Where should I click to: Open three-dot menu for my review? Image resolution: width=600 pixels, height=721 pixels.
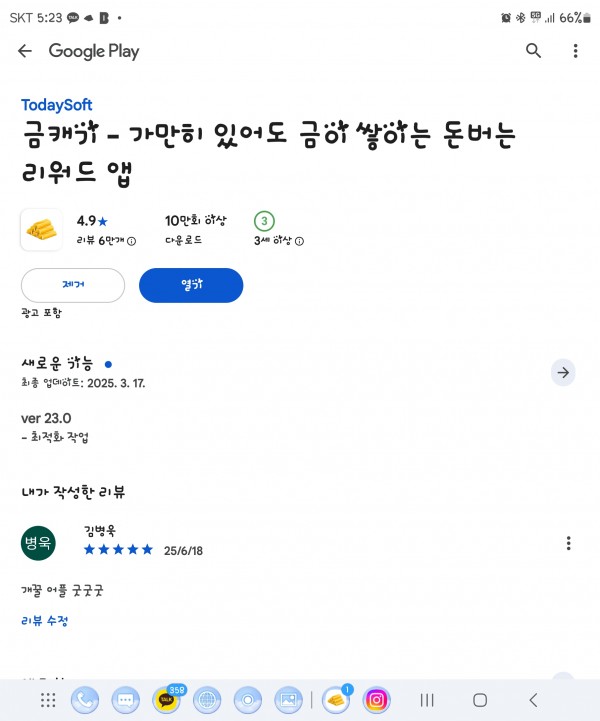pos(569,543)
